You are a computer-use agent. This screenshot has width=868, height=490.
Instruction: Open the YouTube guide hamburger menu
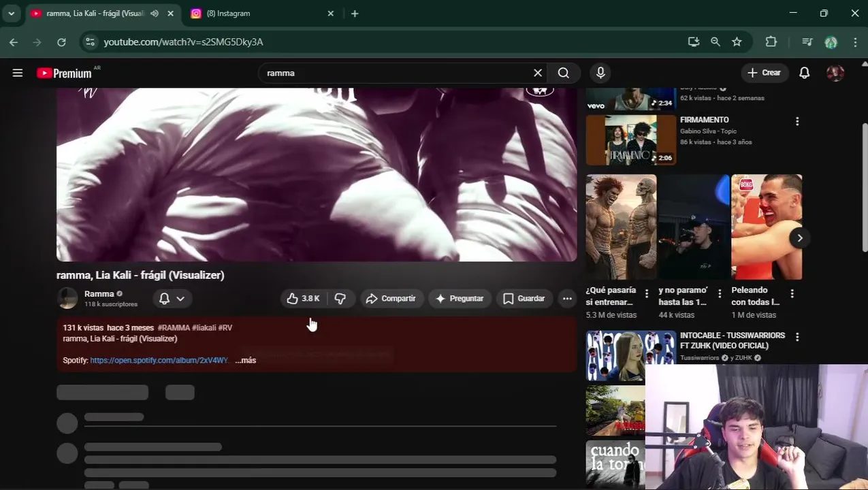click(x=18, y=73)
